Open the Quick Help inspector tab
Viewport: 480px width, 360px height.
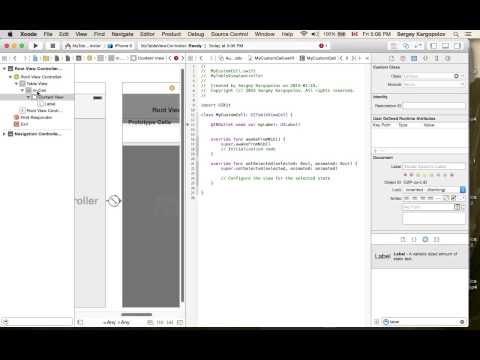pyautogui.click(x=403, y=58)
